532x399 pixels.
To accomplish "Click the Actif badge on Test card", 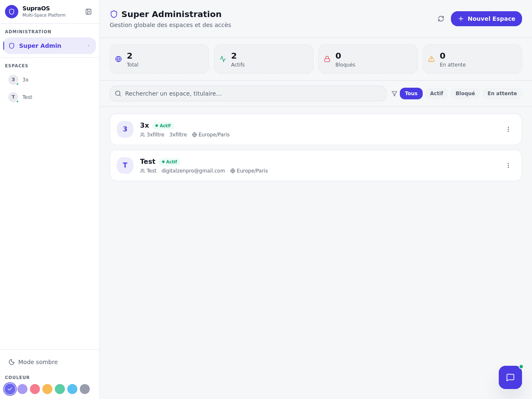I will 170,162.
